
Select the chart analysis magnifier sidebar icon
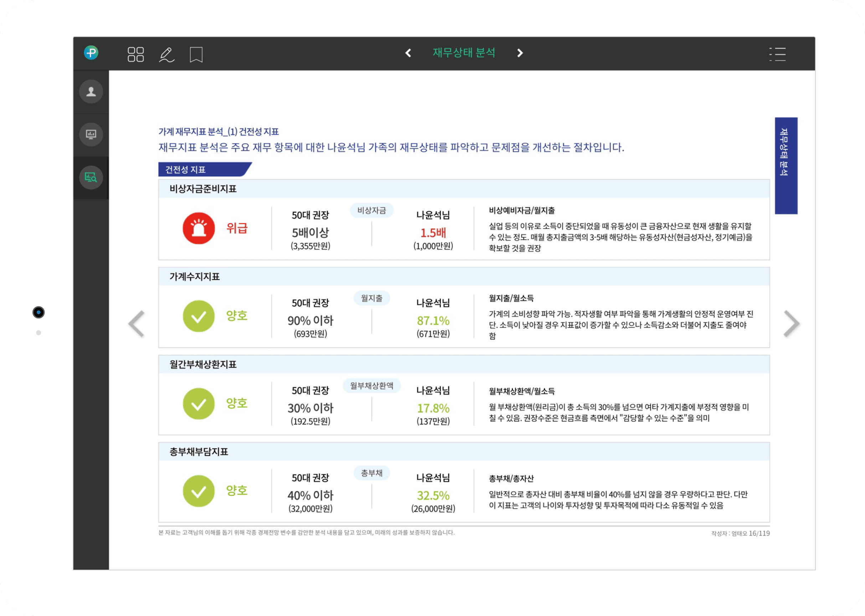[x=91, y=177]
